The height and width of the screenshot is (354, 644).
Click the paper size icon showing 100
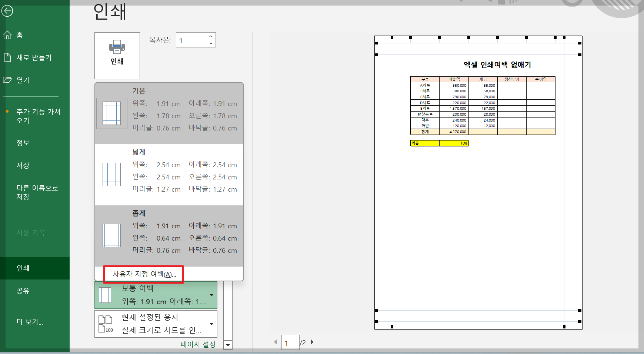point(106,323)
